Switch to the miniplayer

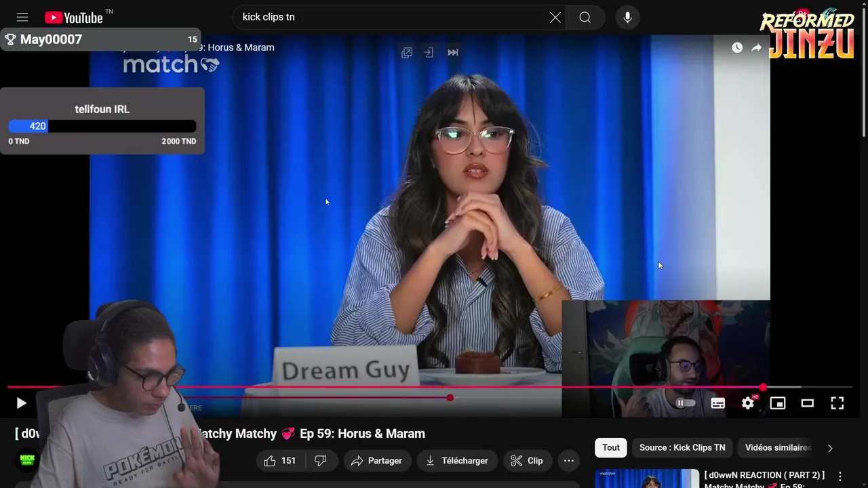click(x=778, y=403)
